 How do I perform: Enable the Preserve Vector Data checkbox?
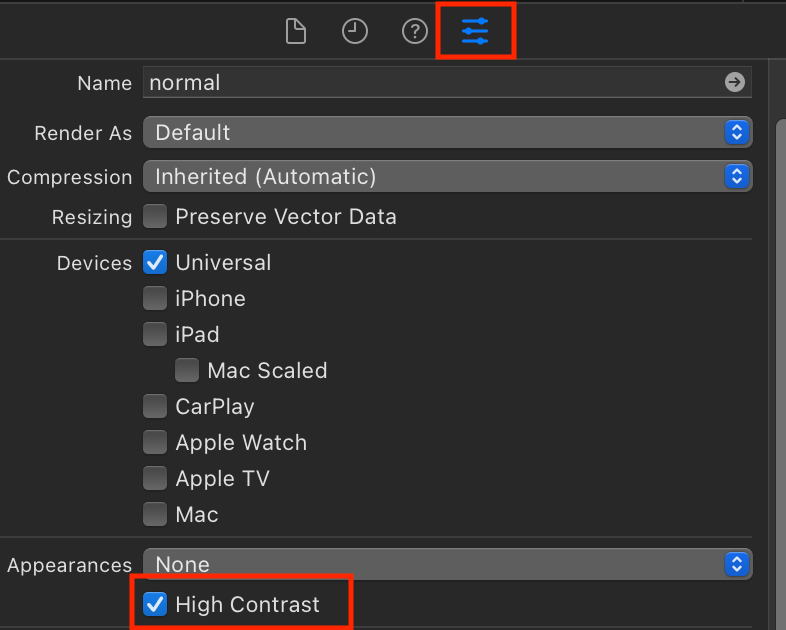click(x=155, y=216)
